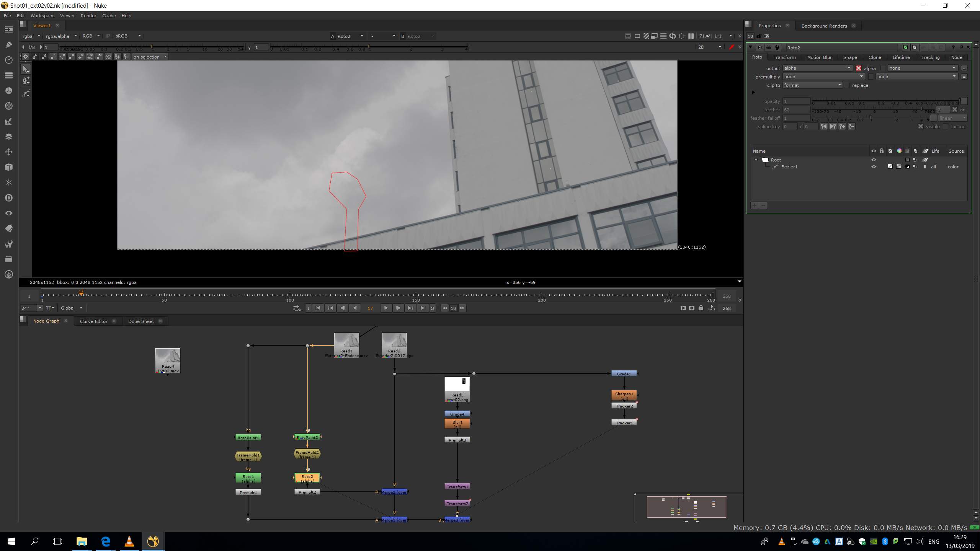
Task: Open the 3D nodes cube icon
Action: pos(8,167)
